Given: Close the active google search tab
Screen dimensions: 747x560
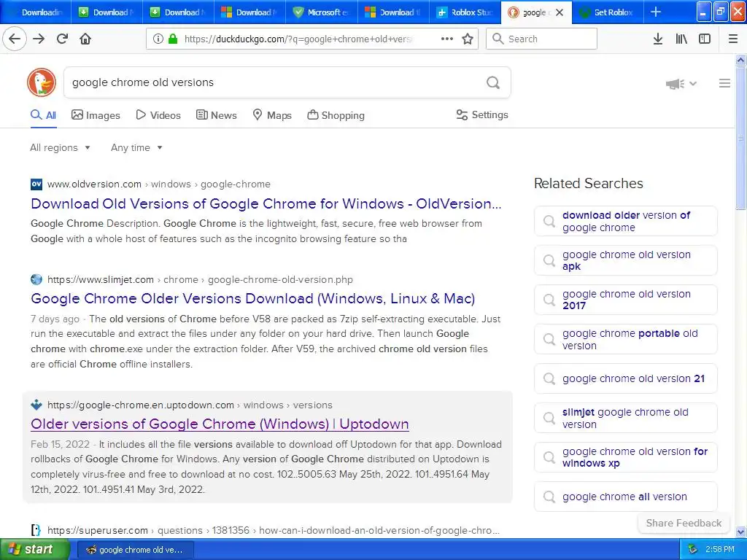Looking at the screenshot, I should tap(560, 12).
